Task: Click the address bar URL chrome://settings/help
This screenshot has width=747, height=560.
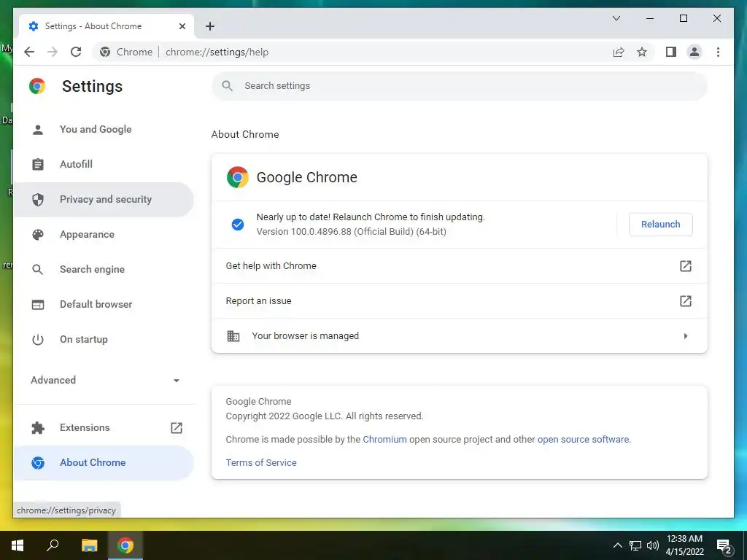Action: [x=217, y=52]
